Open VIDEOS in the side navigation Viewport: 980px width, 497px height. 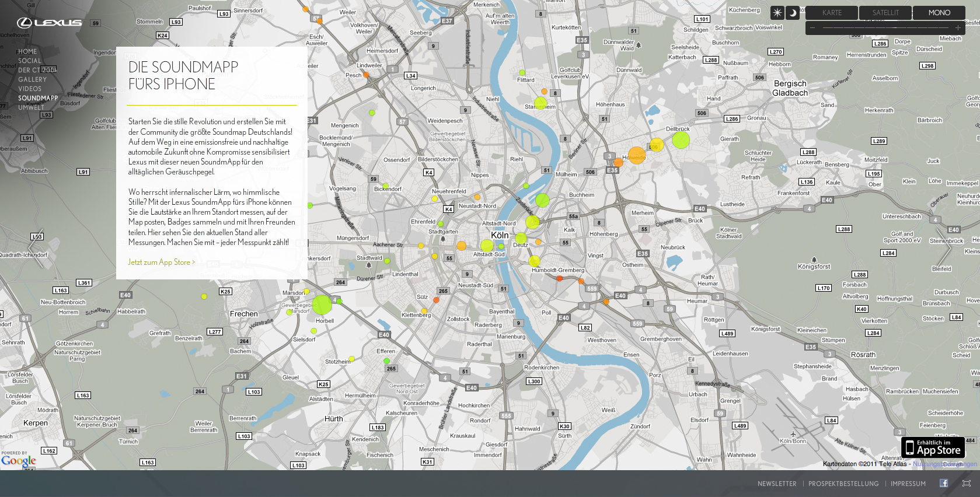pos(30,89)
